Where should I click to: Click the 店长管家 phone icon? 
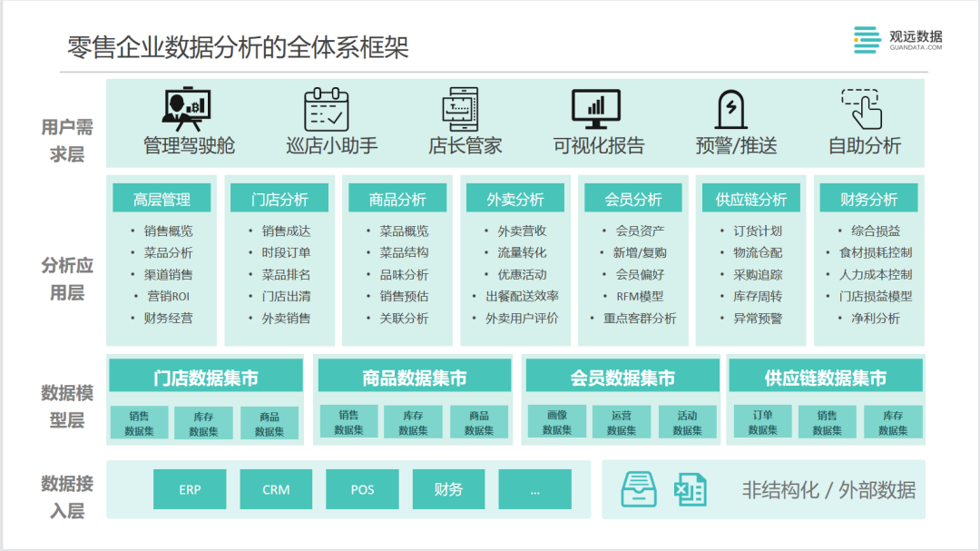pyautogui.click(x=460, y=109)
